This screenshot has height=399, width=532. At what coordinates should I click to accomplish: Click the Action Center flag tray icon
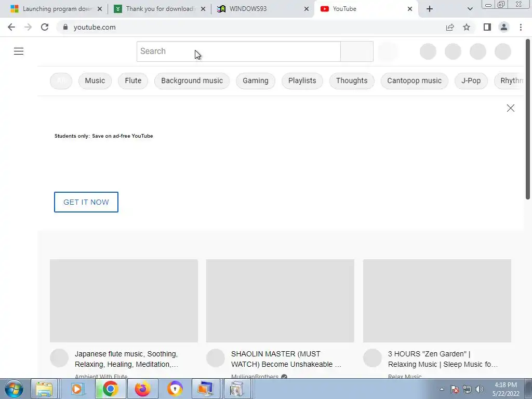coord(455,389)
